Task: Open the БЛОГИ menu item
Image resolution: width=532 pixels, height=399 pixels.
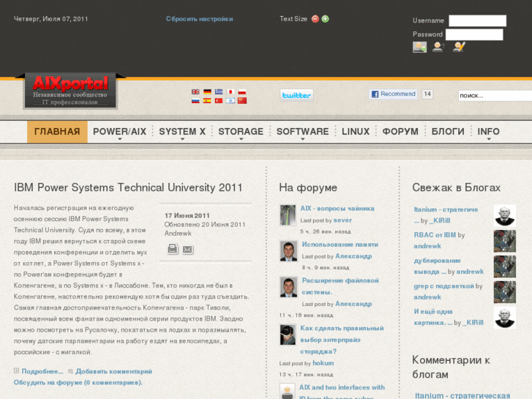Action: pyautogui.click(x=448, y=132)
